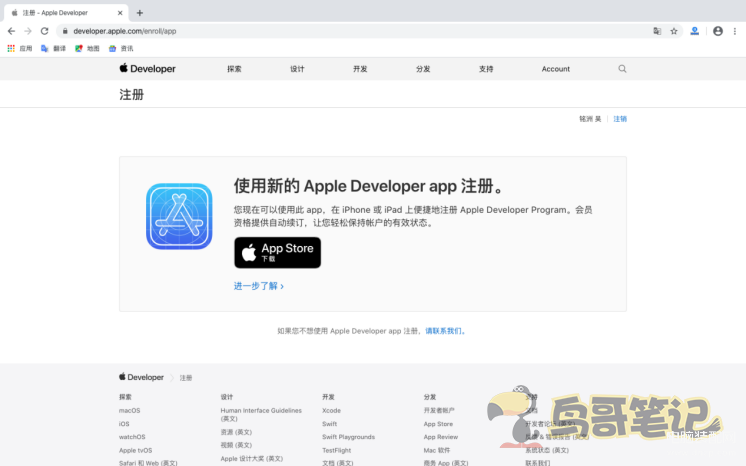This screenshot has width=746, height=466.
Task: Click the Apple Developer app icon
Action: [179, 216]
